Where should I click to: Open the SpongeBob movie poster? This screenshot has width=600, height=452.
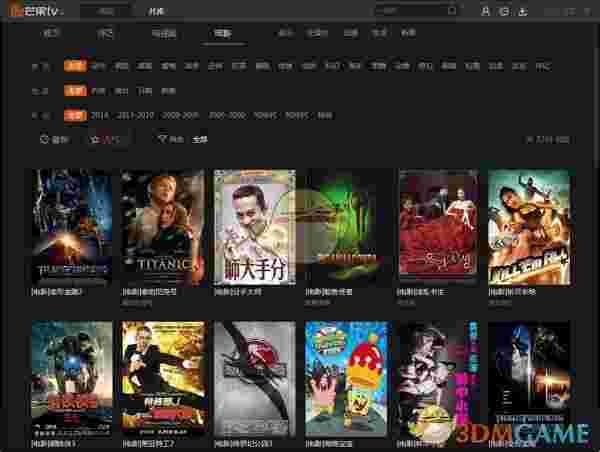[x=346, y=379]
